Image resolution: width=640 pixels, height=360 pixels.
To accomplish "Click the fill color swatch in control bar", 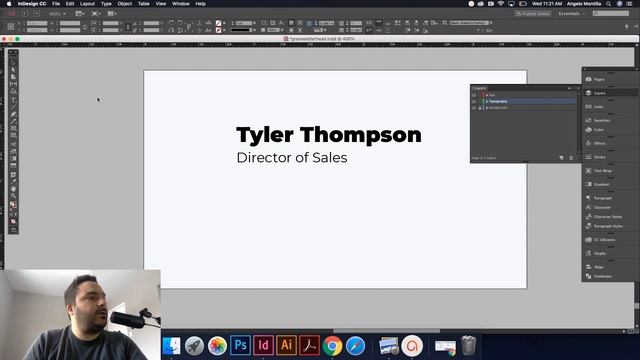I will [219, 23].
